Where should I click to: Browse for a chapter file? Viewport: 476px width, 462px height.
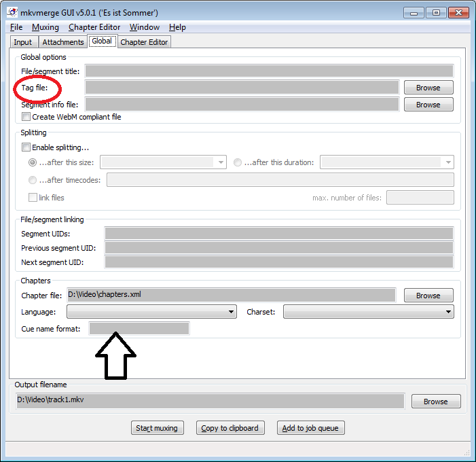click(428, 296)
